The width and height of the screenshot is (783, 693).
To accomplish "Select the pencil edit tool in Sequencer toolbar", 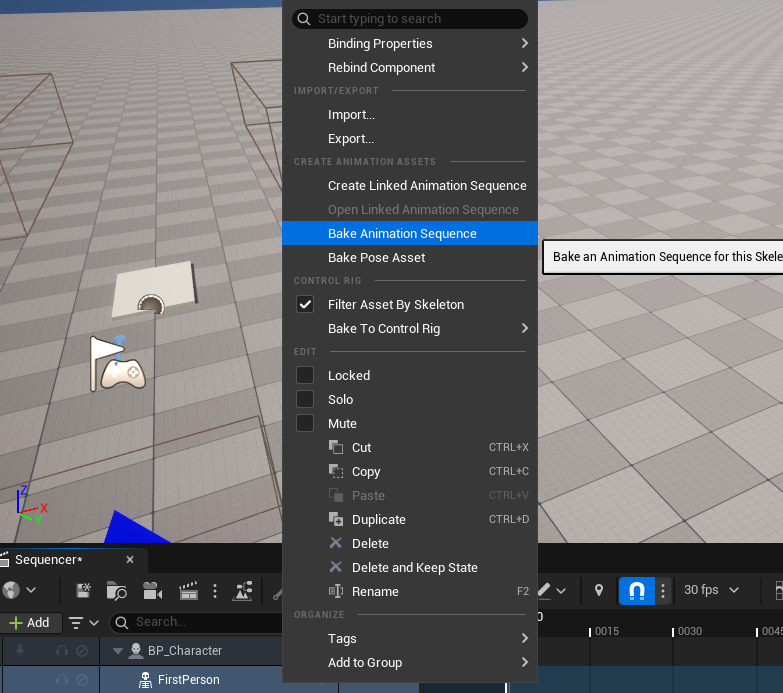I will tap(544, 590).
